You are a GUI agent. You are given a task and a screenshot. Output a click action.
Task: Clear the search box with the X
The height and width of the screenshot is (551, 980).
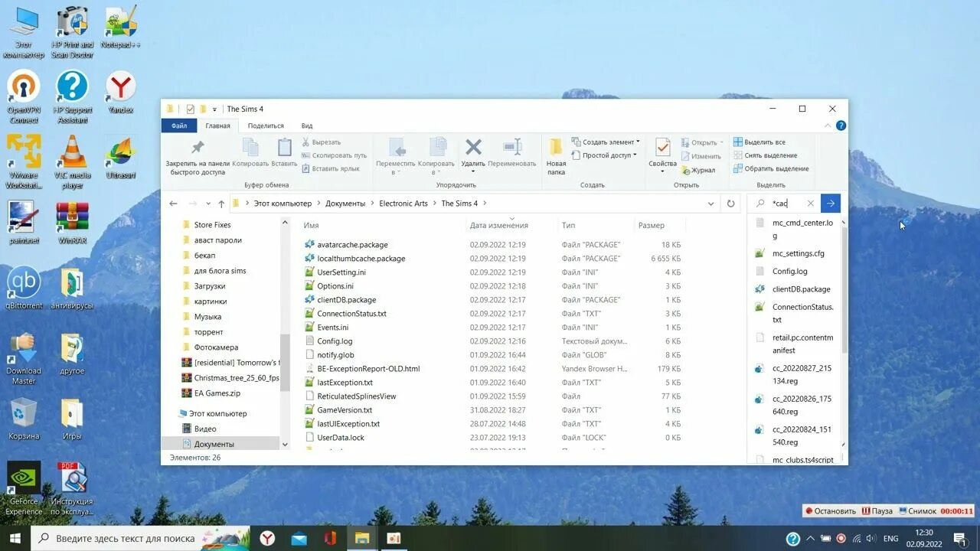tap(811, 204)
